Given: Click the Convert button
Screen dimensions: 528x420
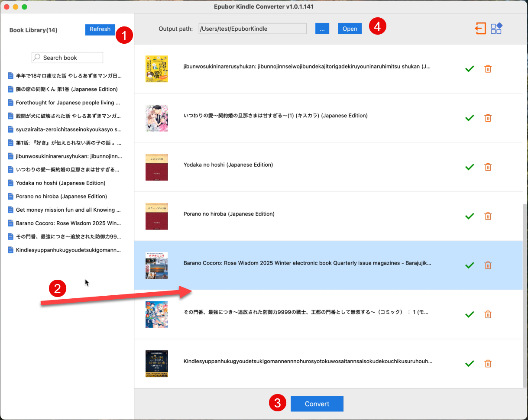Looking at the screenshot, I should (317, 404).
